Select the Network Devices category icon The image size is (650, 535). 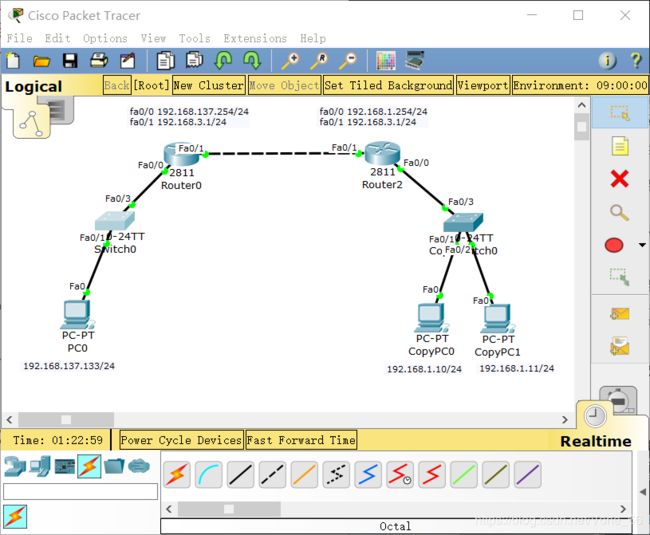point(15,466)
